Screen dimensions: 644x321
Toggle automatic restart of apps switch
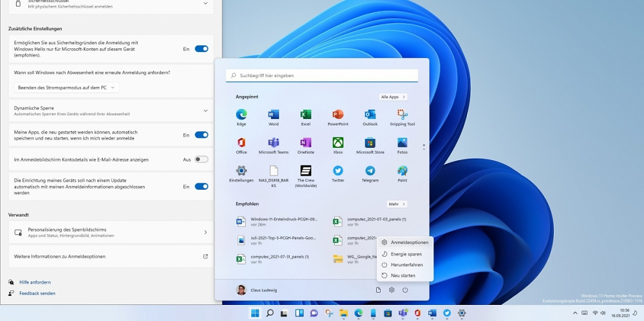click(x=201, y=135)
